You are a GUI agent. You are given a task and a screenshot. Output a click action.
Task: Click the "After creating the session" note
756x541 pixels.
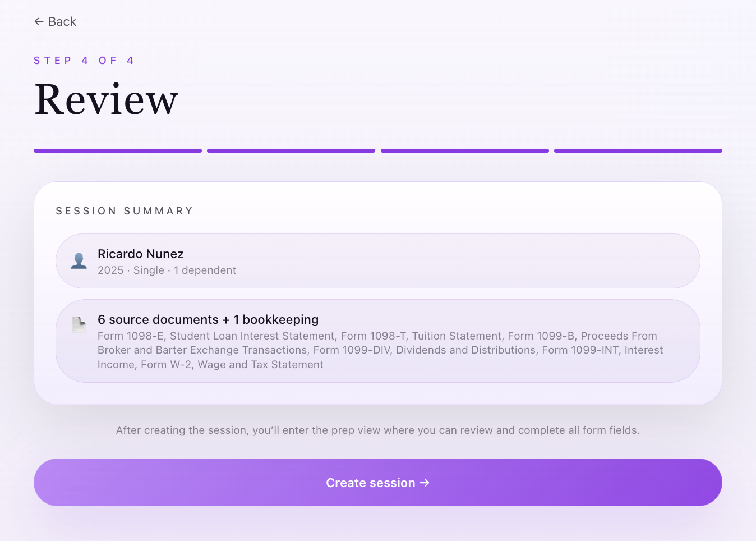378,430
